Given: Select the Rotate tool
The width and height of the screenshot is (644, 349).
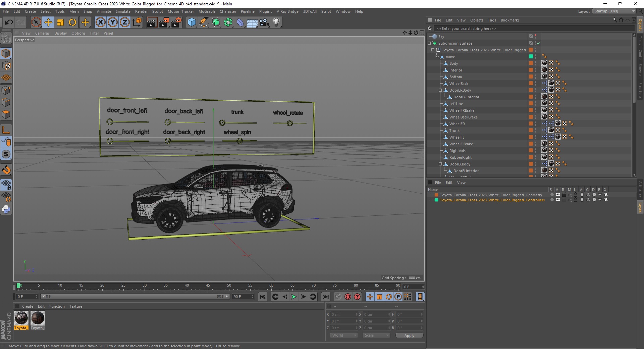Looking at the screenshot, I should point(72,22).
